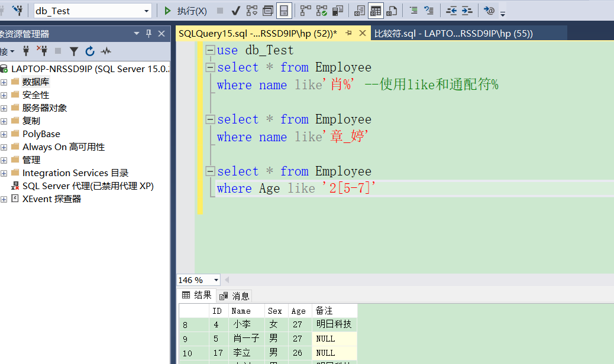Image resolution: width=614 pixels, height=364 pixels.
Task: Switch to 消息 messages tab
Action: point(234,296)
